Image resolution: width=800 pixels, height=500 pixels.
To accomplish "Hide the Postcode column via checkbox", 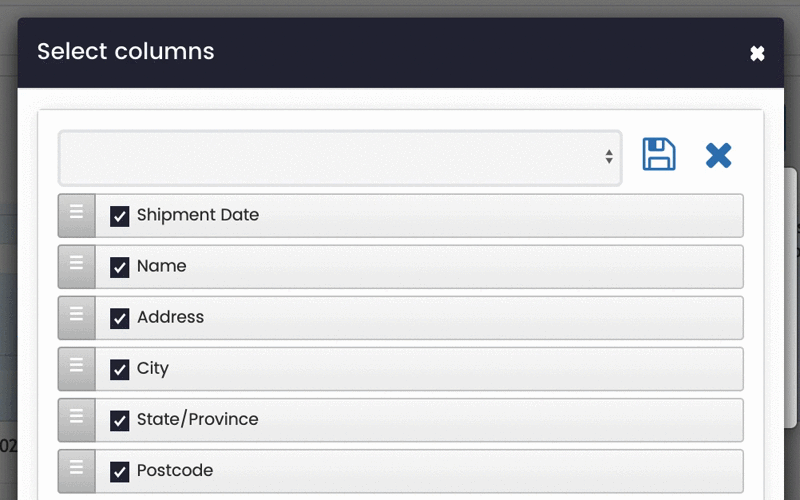I will [120, 471].
